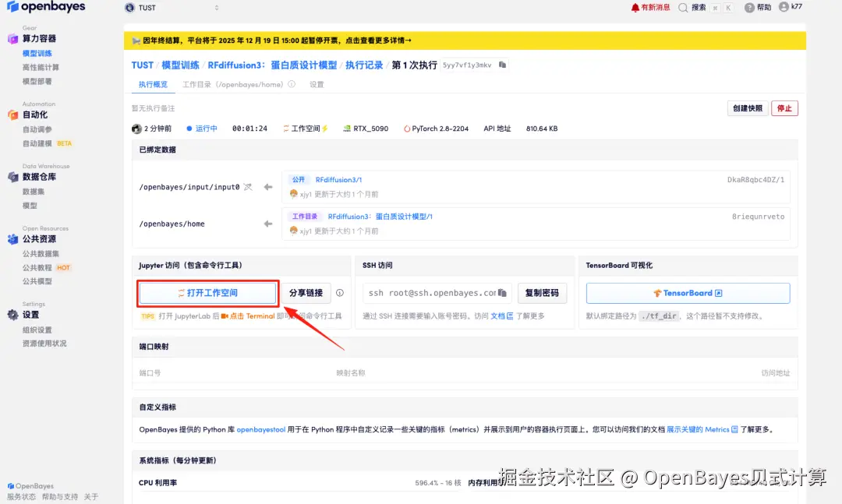Click the red 停止 button

[784, 108]
